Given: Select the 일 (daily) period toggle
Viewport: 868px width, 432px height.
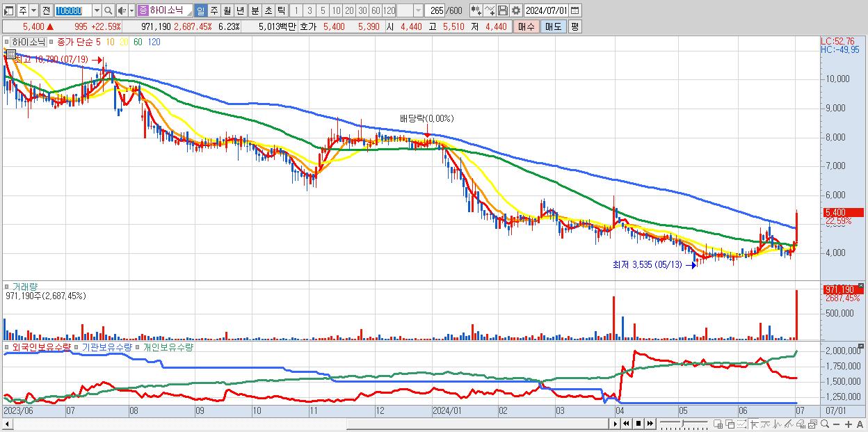Looking at the screenshot, I should 200,10.
